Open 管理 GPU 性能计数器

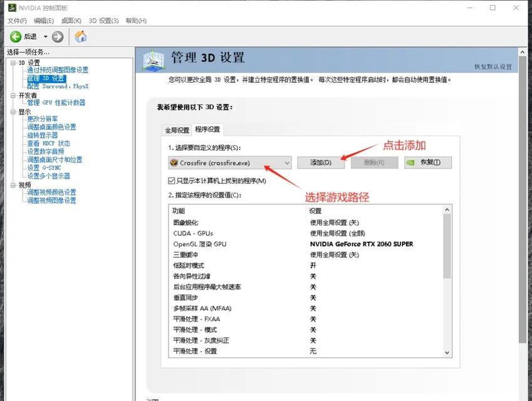(56, 103)
